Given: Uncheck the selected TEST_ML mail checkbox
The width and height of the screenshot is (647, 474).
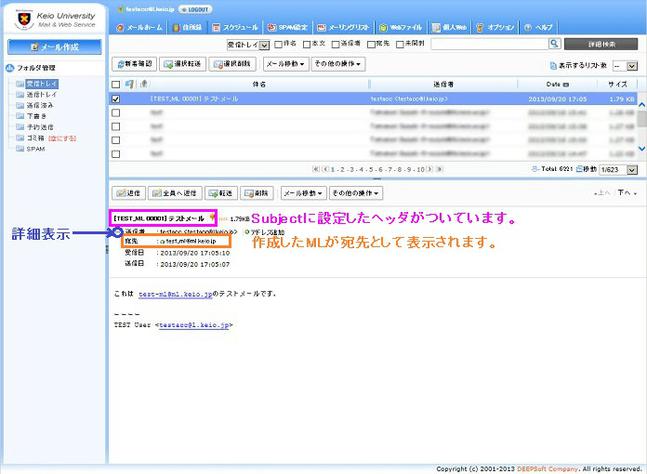Looking at the screenshot, I should pyautogui.click(x=117, y=99).
